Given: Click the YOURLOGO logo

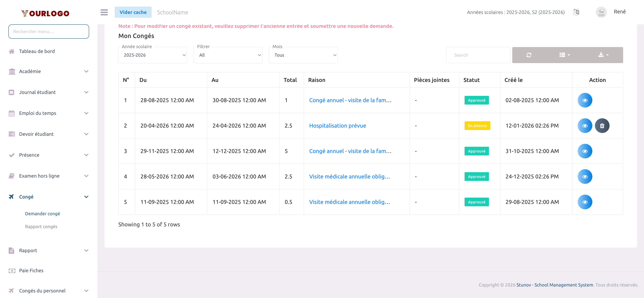Looking at the screenshot, I should (x=45, y=13).
